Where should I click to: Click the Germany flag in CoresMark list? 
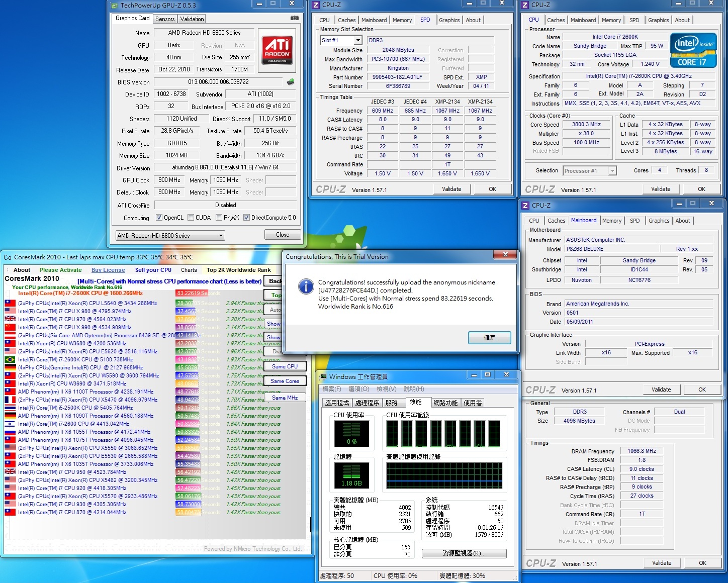tap(10, 367)
